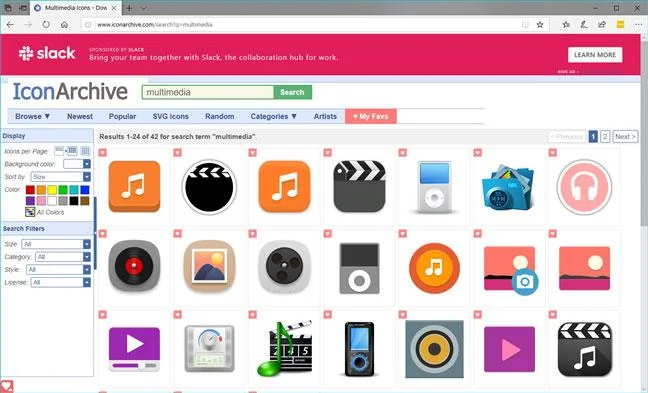Favorite the first orange music note icon

(102, 153)
